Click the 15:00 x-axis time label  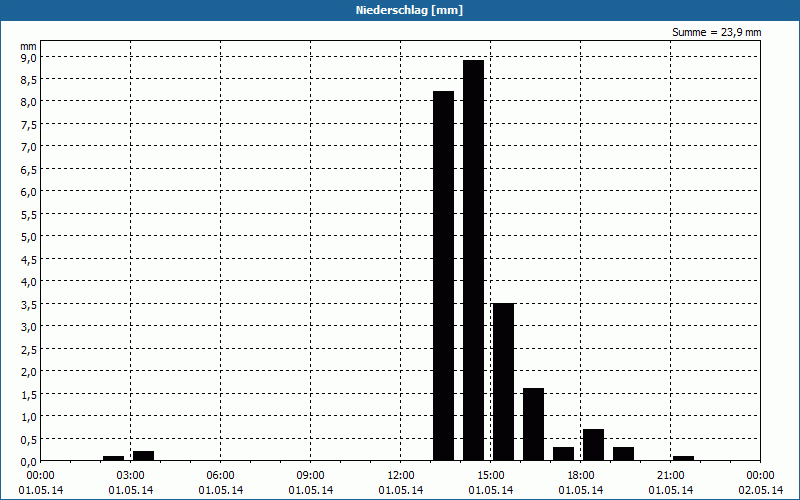point(491,476)
